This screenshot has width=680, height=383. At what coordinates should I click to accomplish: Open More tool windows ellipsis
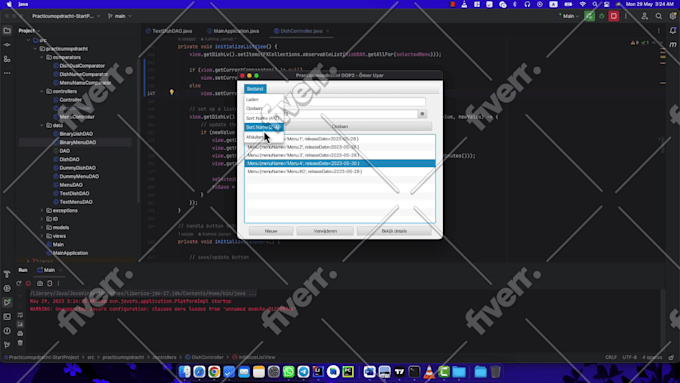pyautogui.click(x=7, y=73)
